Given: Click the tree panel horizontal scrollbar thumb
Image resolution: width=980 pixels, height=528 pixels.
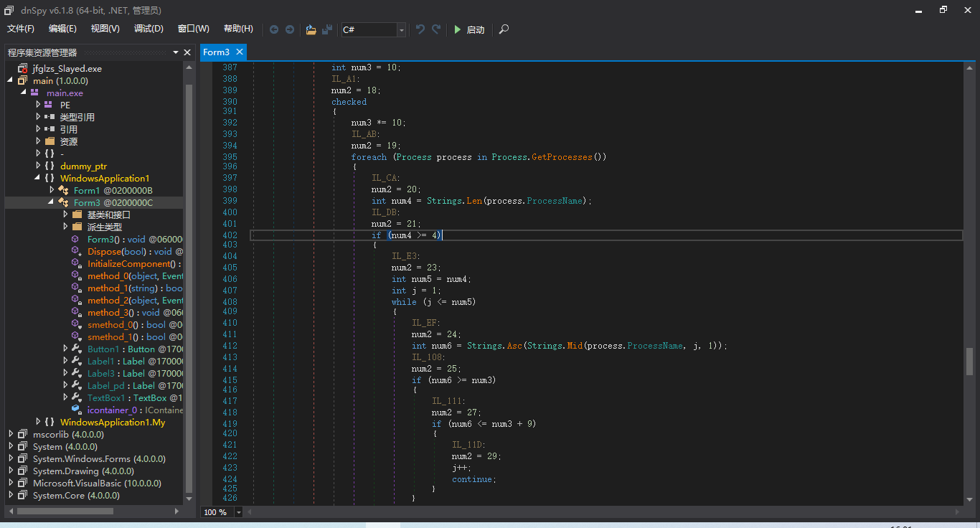Looking at the screenshot, I should (65, 511).
